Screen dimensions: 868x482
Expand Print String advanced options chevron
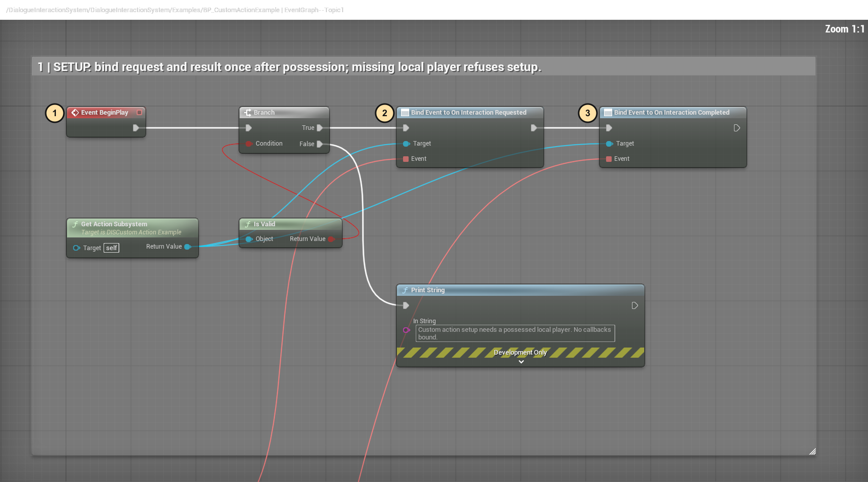[x=521, y=362]
